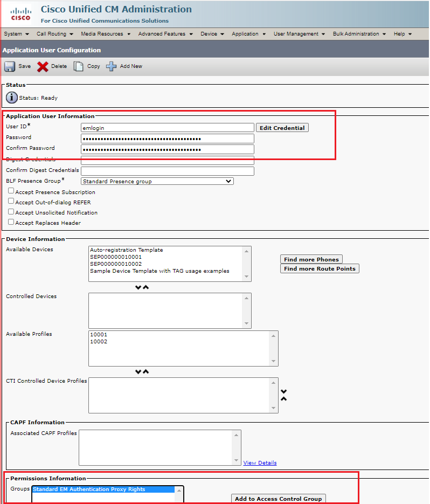
Task: Check Accept Out-of-dialog REFER
Action: (x=11, y=201)
